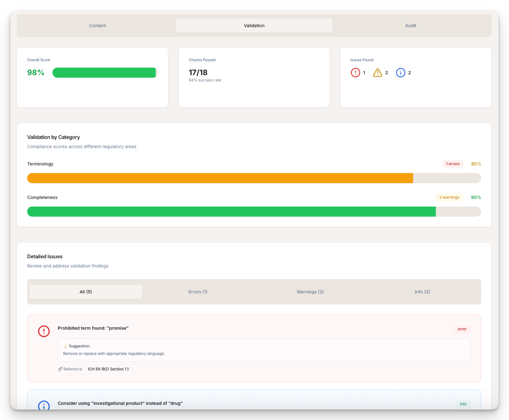The width and height of the screenshot is (509, 420).
Task: Click the Validation by Category heading
Action: pyautogui.click(x=53, y=137)
